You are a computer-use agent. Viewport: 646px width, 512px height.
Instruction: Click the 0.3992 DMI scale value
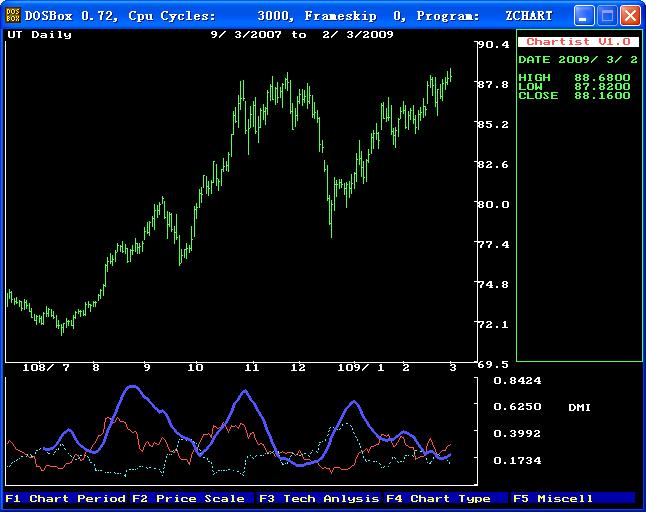click(517, 434)
